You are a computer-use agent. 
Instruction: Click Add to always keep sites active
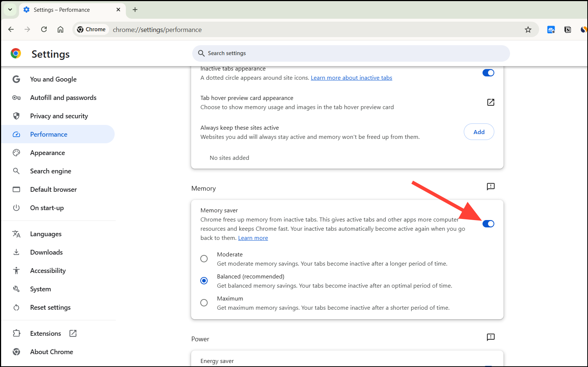click(x=479, y=132)
